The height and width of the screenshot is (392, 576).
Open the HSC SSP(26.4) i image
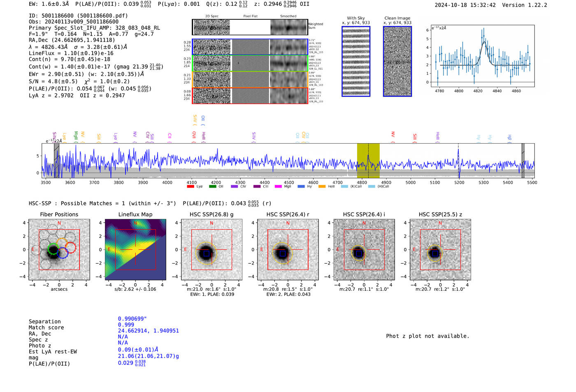(364, 250)
